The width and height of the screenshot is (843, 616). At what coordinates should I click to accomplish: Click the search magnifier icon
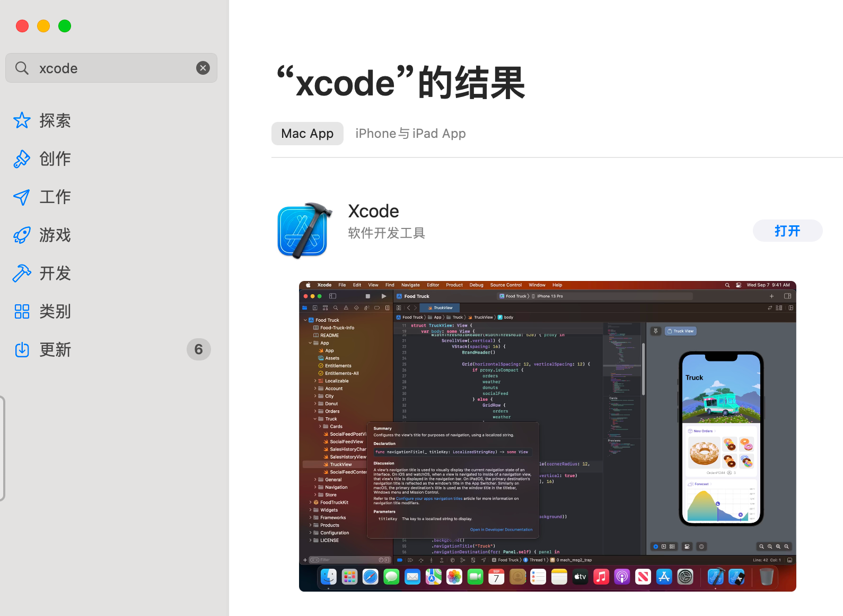click(x=22, y=68)
